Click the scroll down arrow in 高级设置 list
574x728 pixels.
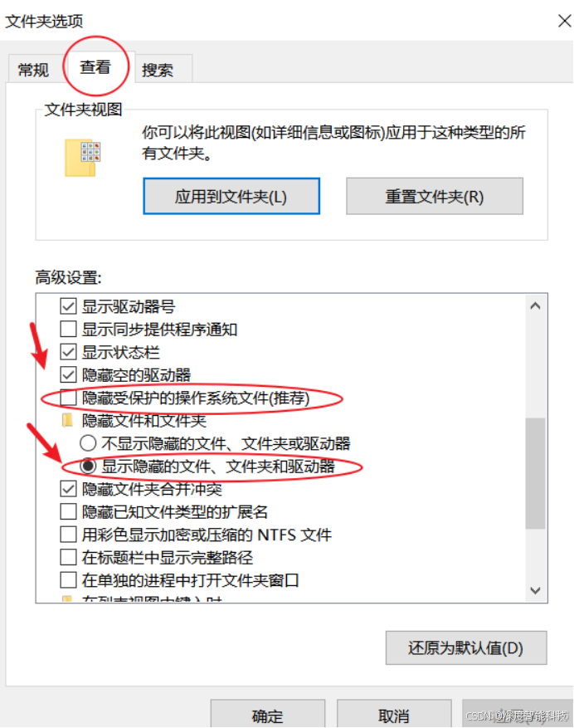535,590
